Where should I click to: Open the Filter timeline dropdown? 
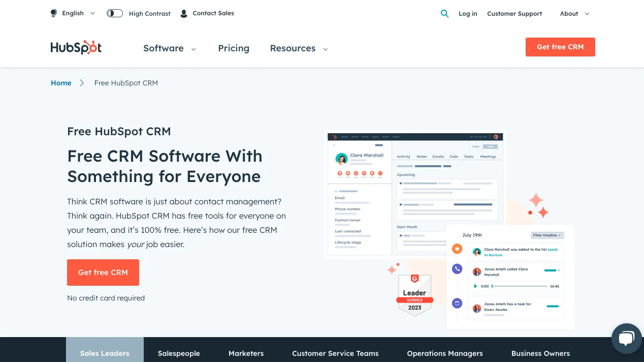coord(548,235)
